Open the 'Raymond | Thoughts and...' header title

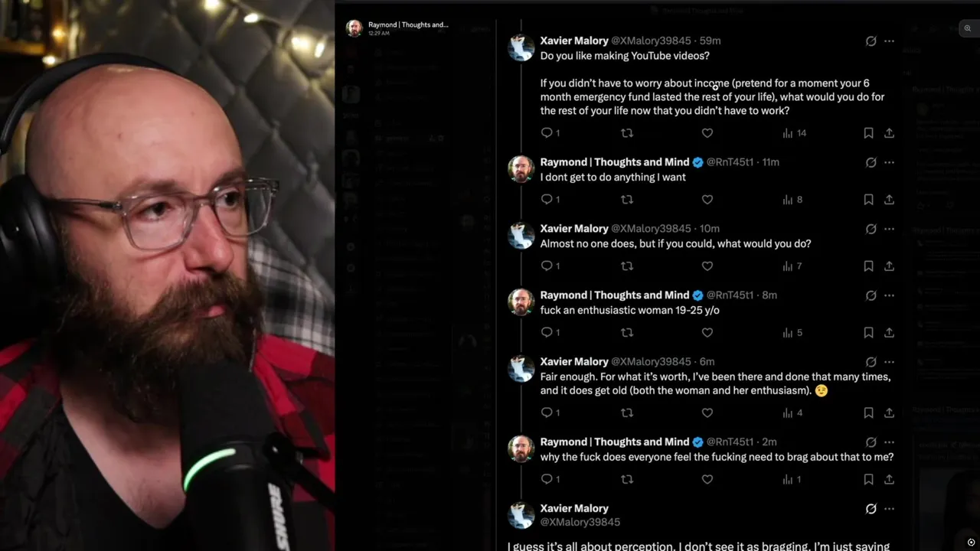coord(408,24)
